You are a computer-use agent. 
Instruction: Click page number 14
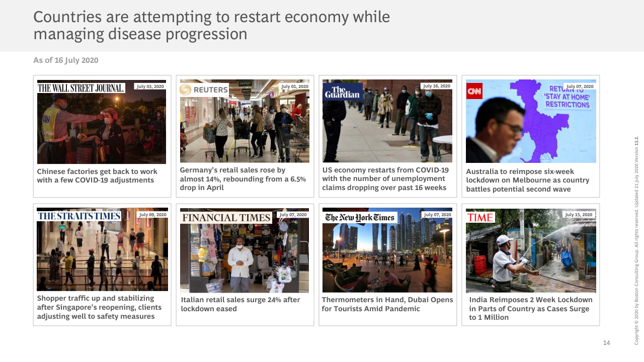tap(606, 343)
